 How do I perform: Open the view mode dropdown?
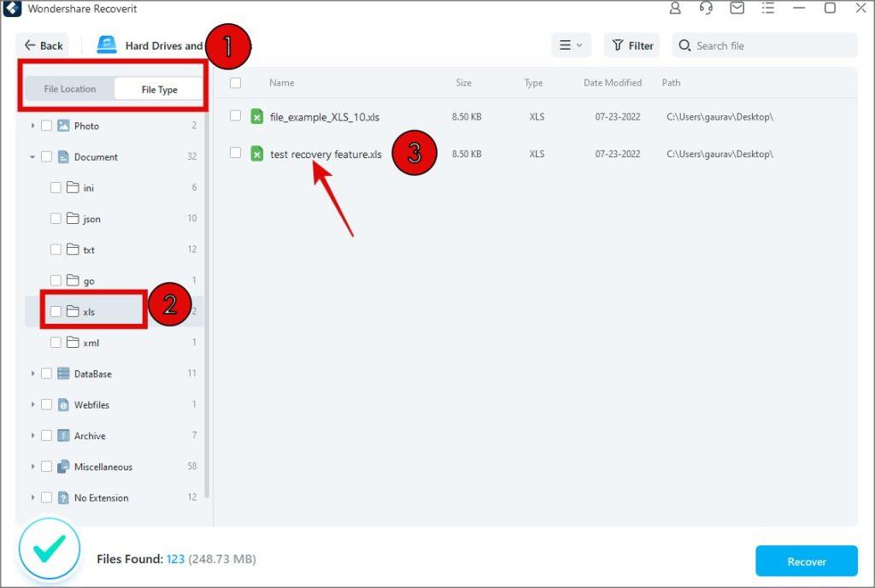coord(571,45)
